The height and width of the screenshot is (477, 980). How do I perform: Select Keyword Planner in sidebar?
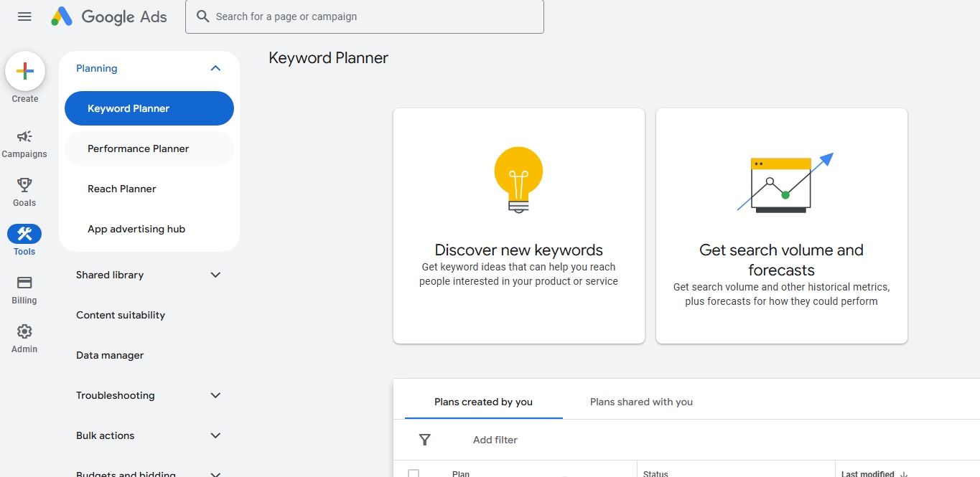point(149,108)
